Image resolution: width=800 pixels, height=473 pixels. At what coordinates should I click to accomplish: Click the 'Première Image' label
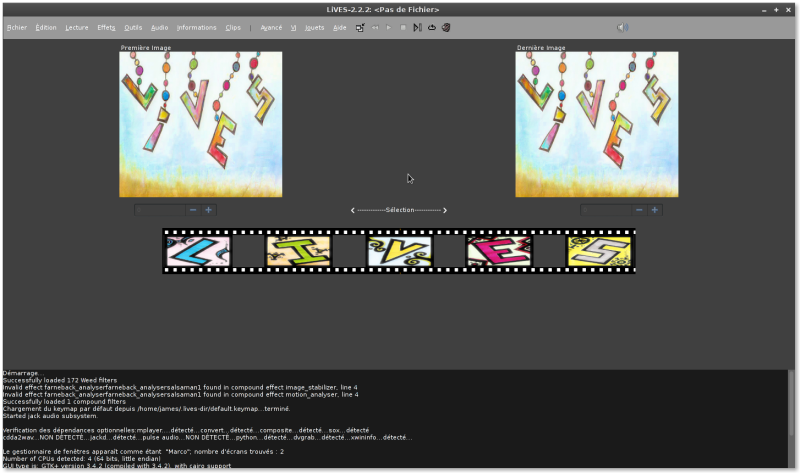pos(146,47)
